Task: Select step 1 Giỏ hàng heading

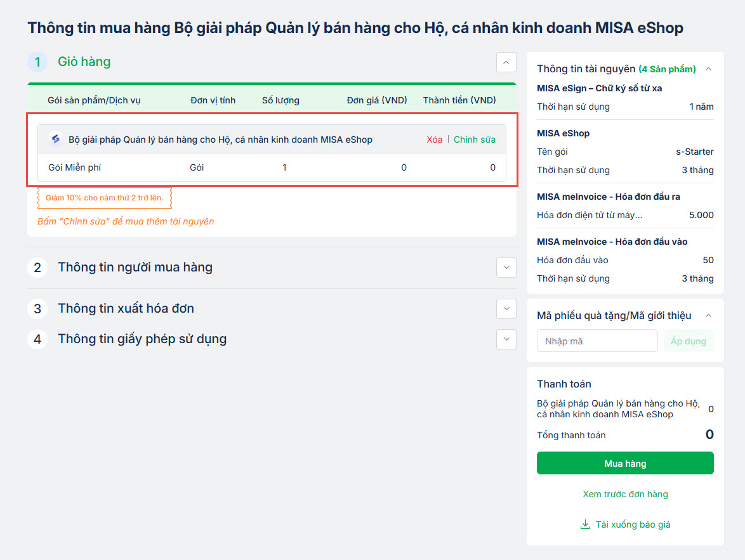Action: point(84,62)
